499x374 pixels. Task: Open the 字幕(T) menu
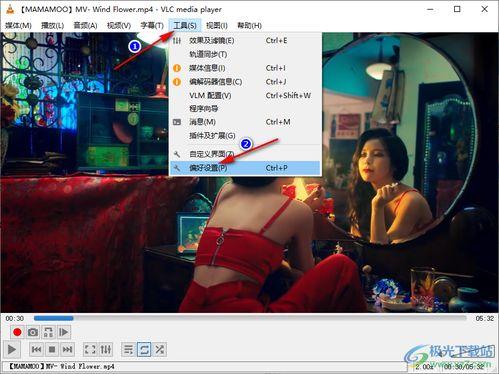(x=152, y=26)
